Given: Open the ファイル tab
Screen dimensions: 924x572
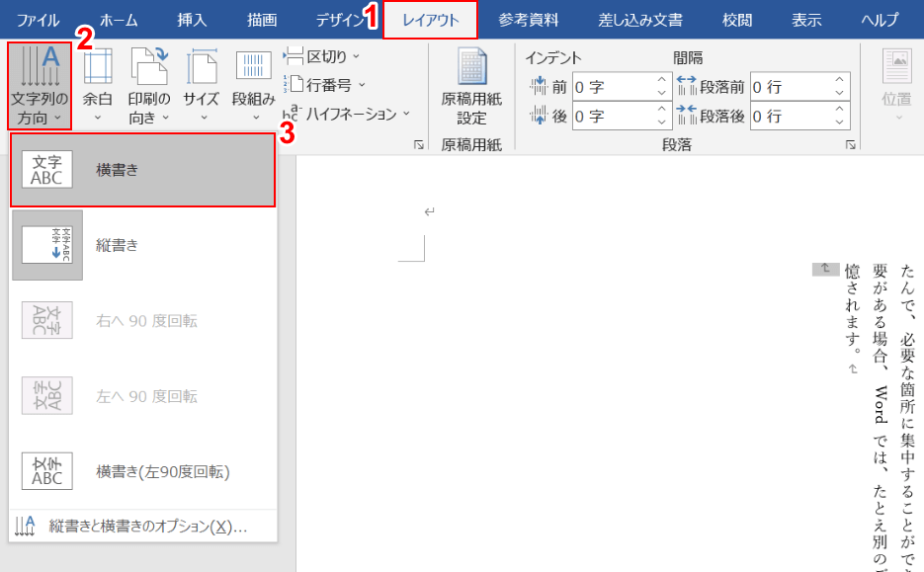Looking at the screenshot, I should [38, 20].
